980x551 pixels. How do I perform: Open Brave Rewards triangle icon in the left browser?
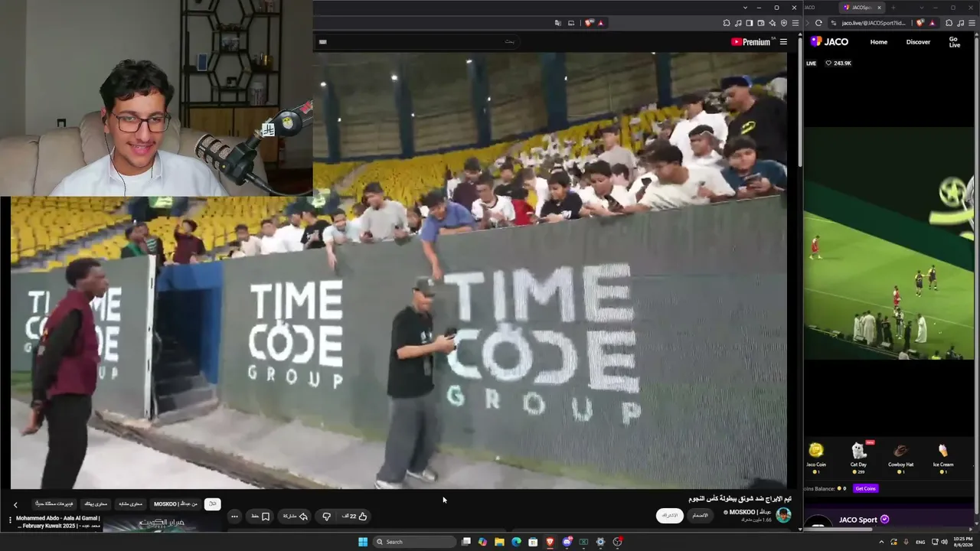pos(600,23)
